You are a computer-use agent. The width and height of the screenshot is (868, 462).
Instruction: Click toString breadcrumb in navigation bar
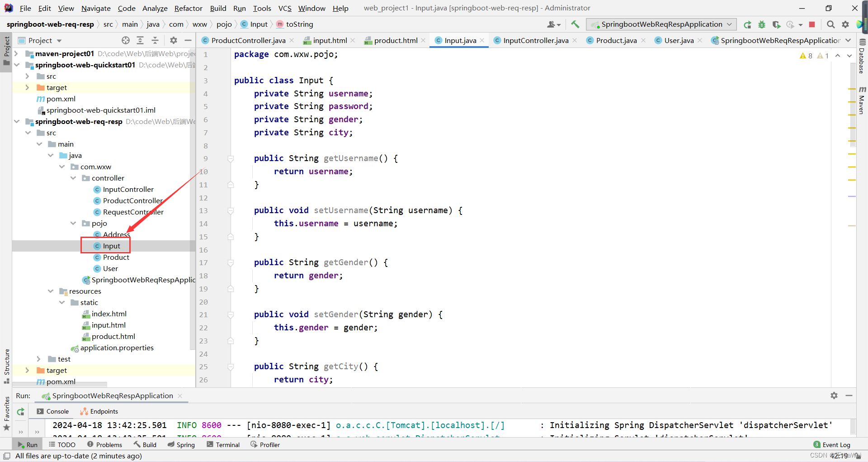pos(295,24)
